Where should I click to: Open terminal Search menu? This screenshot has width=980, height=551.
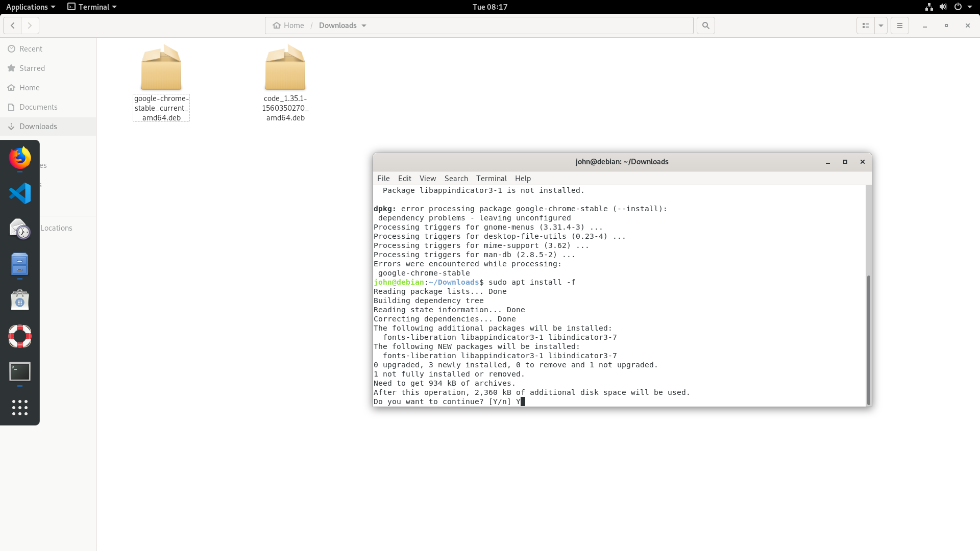point(456,179)
